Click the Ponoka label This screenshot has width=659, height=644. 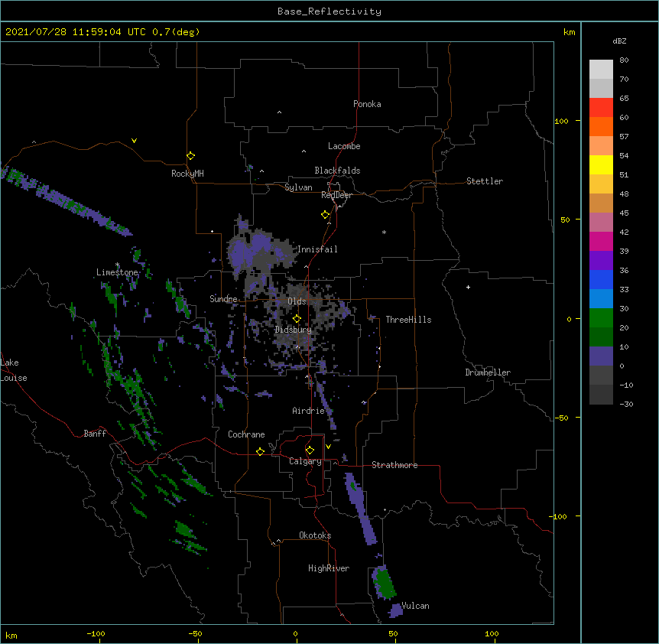pyautogui.click(x=367, y=104)
